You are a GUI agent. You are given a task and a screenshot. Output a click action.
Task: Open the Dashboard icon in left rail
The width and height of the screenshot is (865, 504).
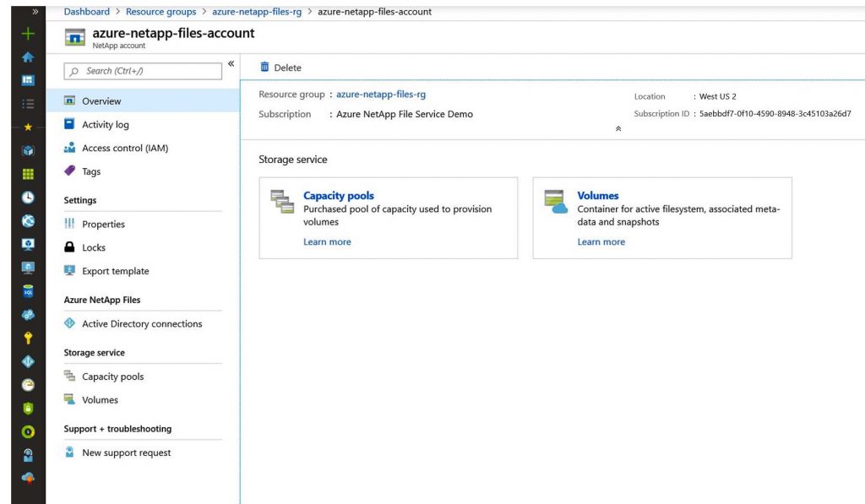coord(28,80)
